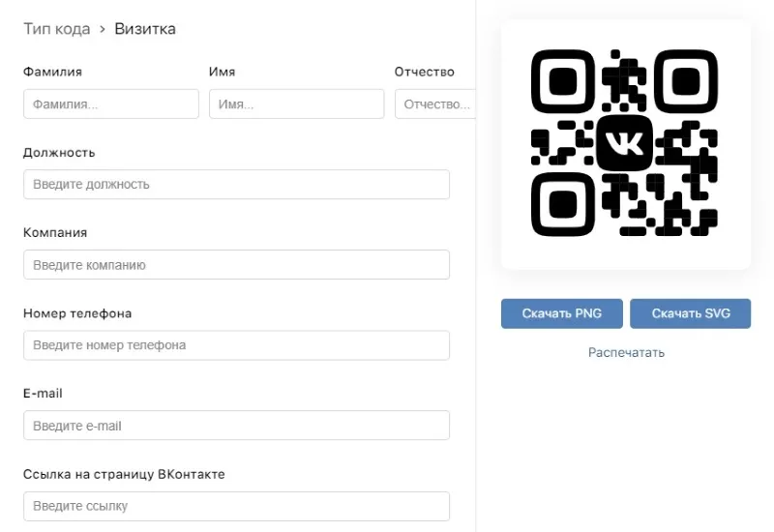Download the code with Скачать SVG

[x=690, y=313]
